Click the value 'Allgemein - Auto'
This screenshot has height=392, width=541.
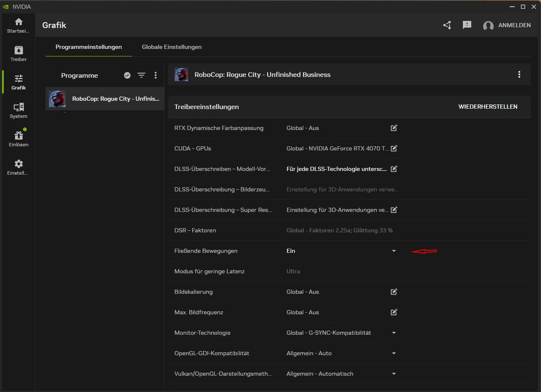tap(309, 353)
